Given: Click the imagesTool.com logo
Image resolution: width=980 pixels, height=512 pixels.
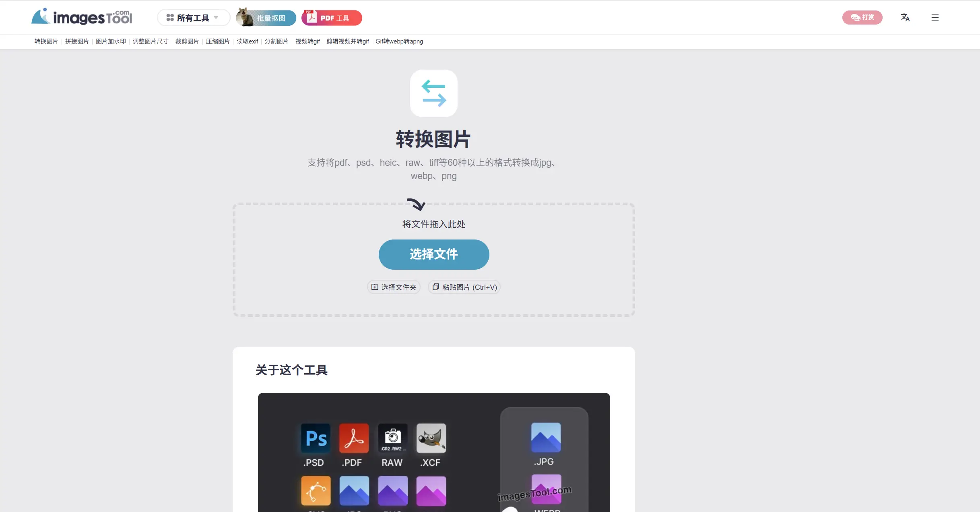Looking at the screenshot, I should pyautogui.click(x=82, y=17).
